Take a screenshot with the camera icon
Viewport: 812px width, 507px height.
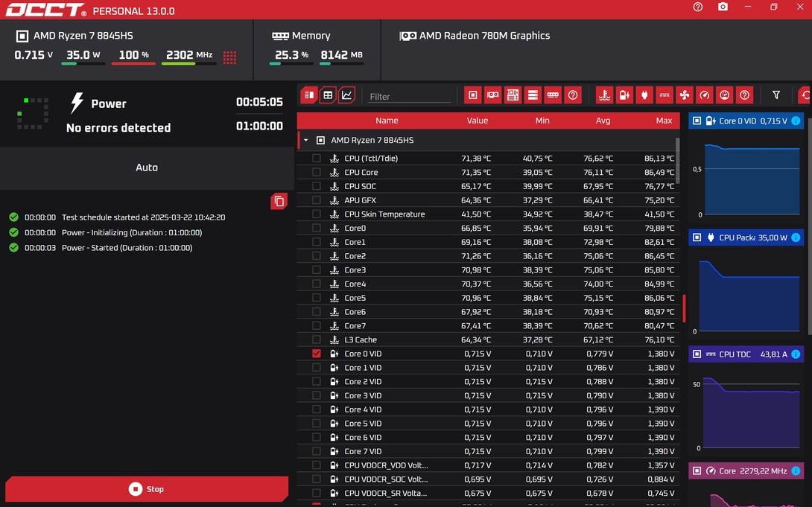pyautogui.click(x=723, y=7)
